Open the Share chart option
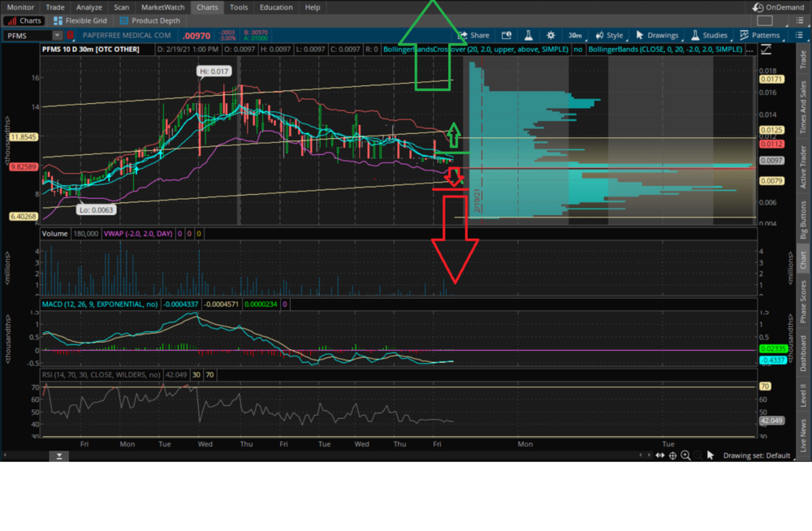812x531 pixels. pos(473,35)
